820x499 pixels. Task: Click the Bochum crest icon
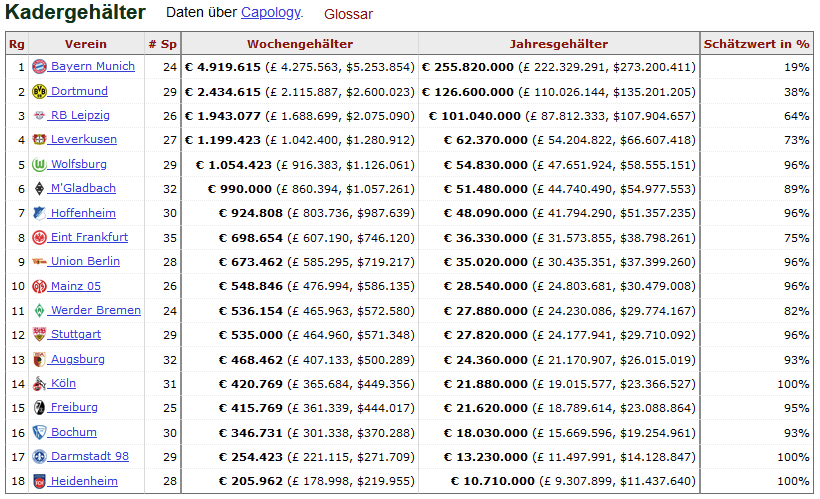coord(39,432)
